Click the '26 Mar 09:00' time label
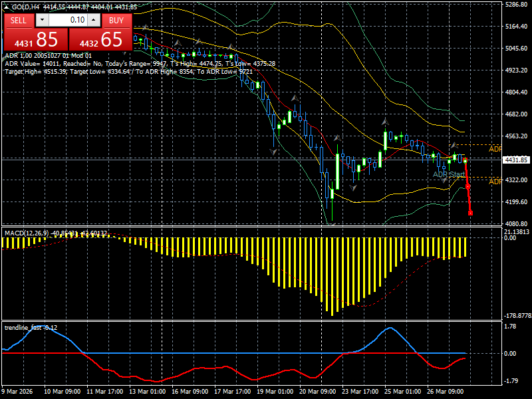The height and width of the screenshot is (399, 532). (x=445, y=391)
